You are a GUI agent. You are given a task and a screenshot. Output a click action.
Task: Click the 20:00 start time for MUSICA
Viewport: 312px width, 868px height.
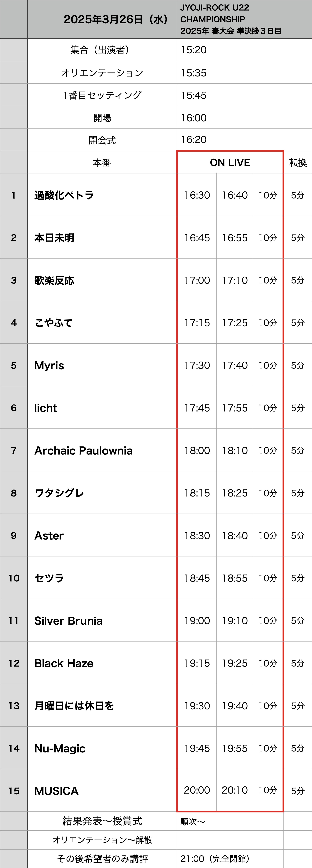pos(197,790)
